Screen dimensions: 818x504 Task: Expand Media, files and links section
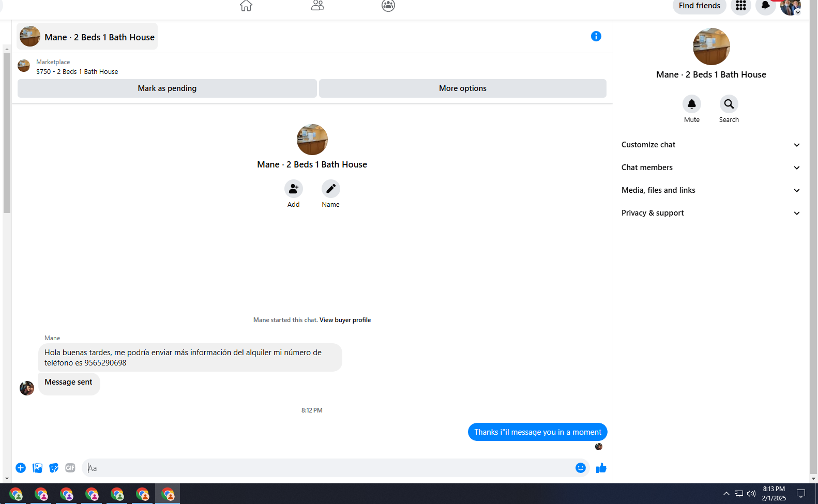(x=711, y=190)
